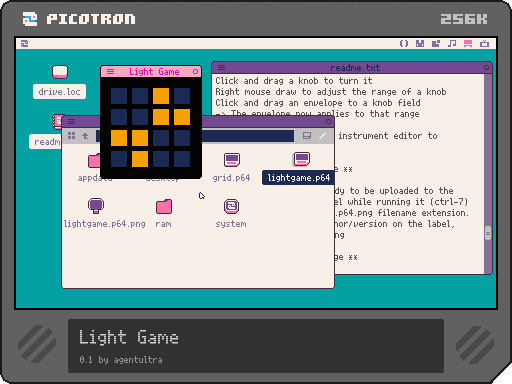Click the ram folder label
Image resolution: width=512 pixels, height=384 pixels.
tap(163, 224)
